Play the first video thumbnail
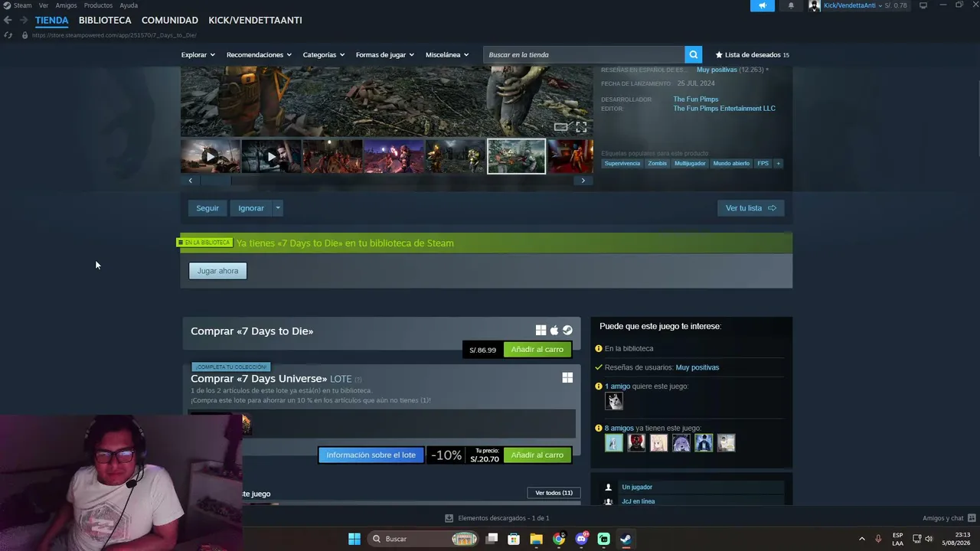 click(211, 156)
